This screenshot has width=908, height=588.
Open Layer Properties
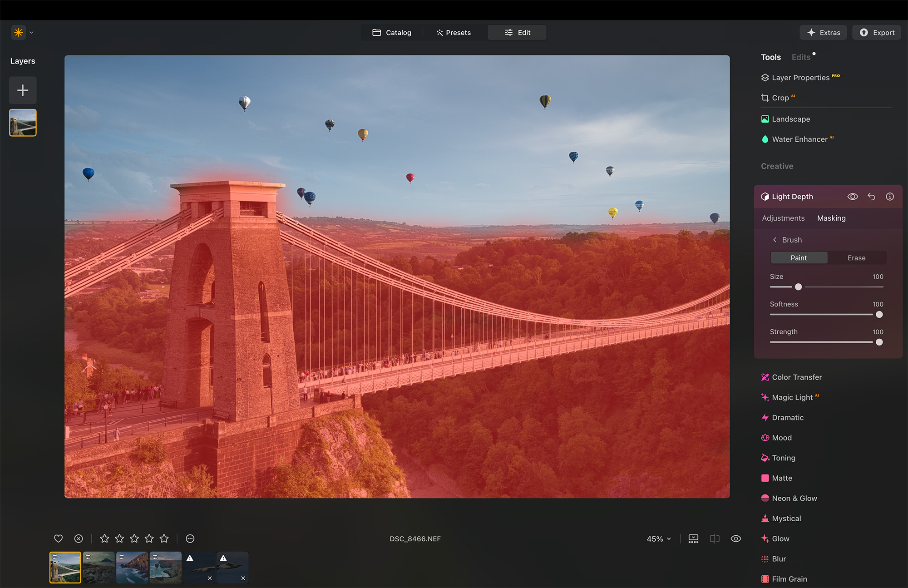[x=800, y=77]
